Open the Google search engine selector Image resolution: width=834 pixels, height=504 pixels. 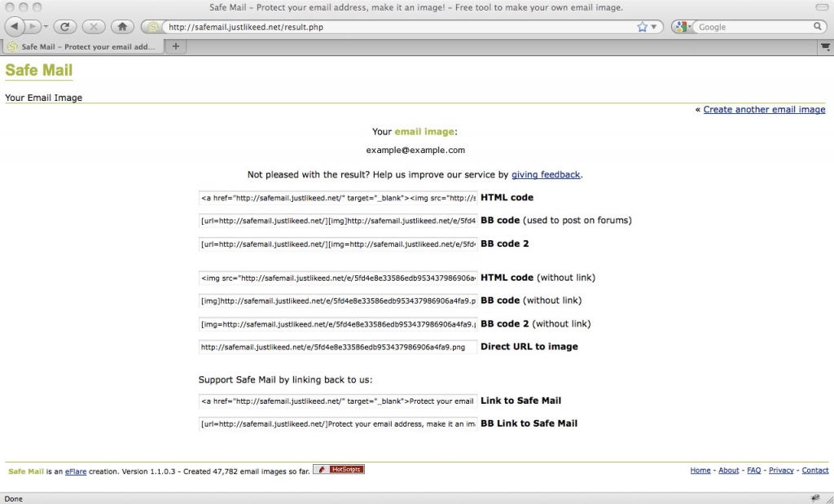pos(683,27)
